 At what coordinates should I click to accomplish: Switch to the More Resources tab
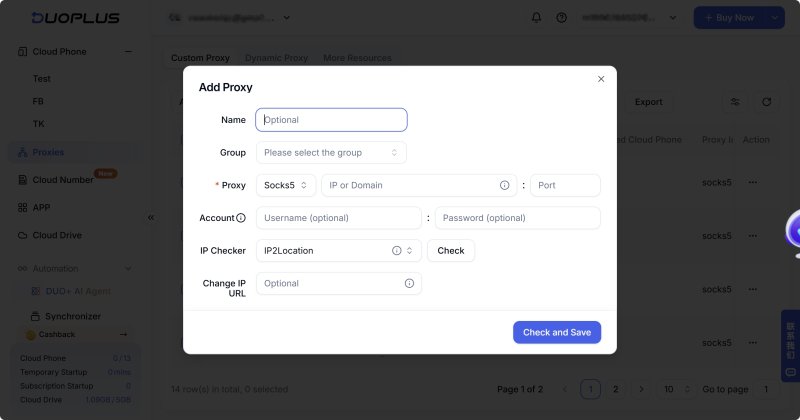pos(357,58)
